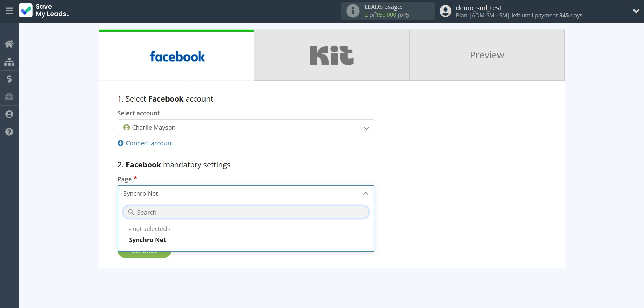644x308 pixels.
Task: Open the hamburger menu in top left
Action: click(x=9, y=11)
